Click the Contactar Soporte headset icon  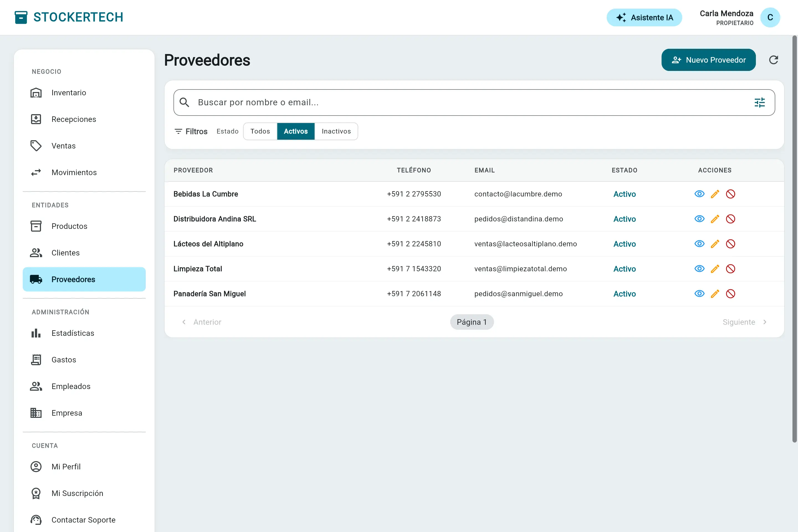pyautogui.click(x=36, y=520)
